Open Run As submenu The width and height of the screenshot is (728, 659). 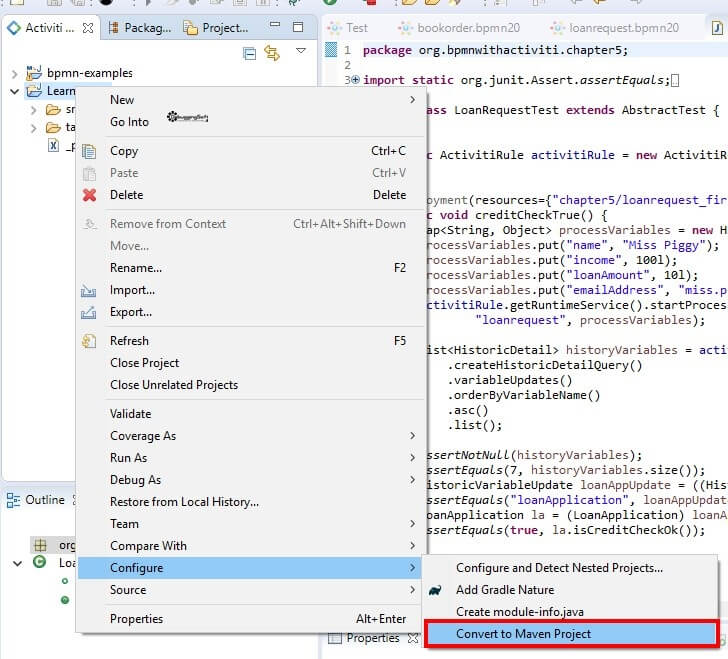point(250,458)
